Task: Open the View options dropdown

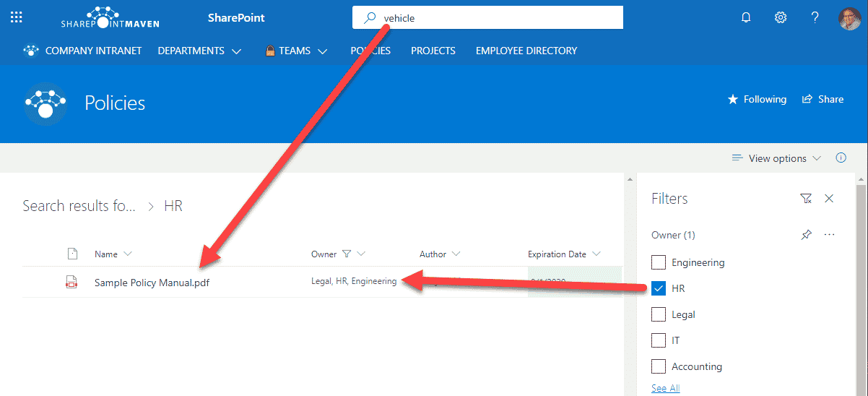Action: tap(776, 158)
